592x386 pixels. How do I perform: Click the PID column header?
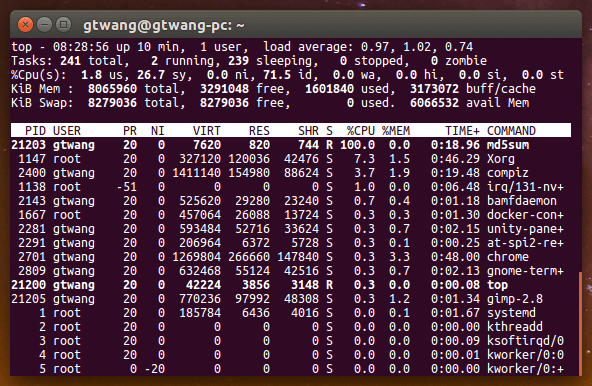[x=35, y=131]
